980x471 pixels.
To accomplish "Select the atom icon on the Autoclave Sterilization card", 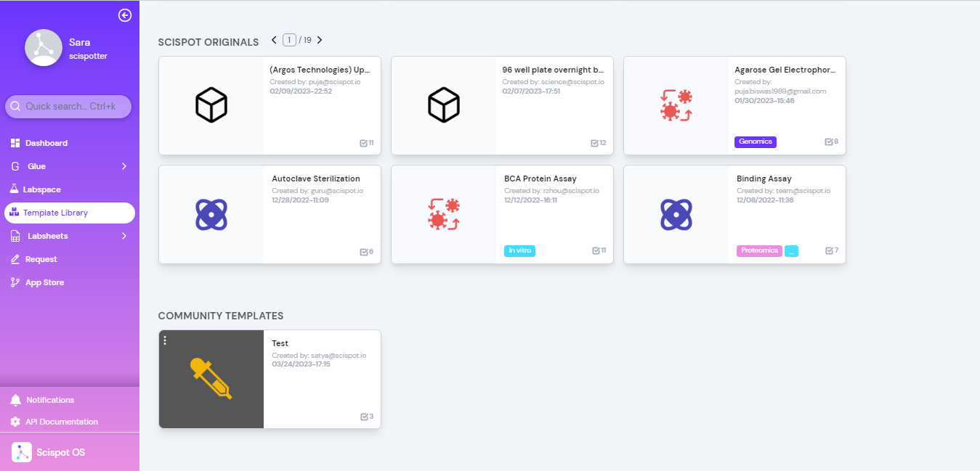I will coord(211,214).
